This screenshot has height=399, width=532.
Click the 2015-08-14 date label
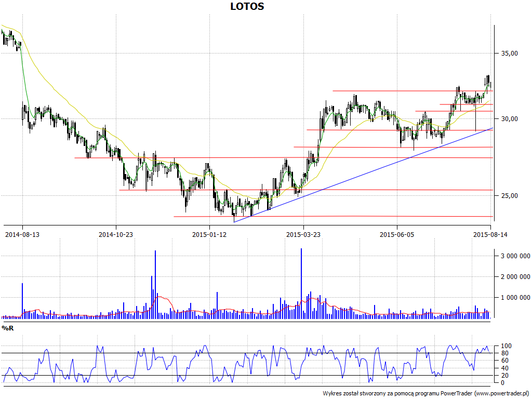[490, 234]
